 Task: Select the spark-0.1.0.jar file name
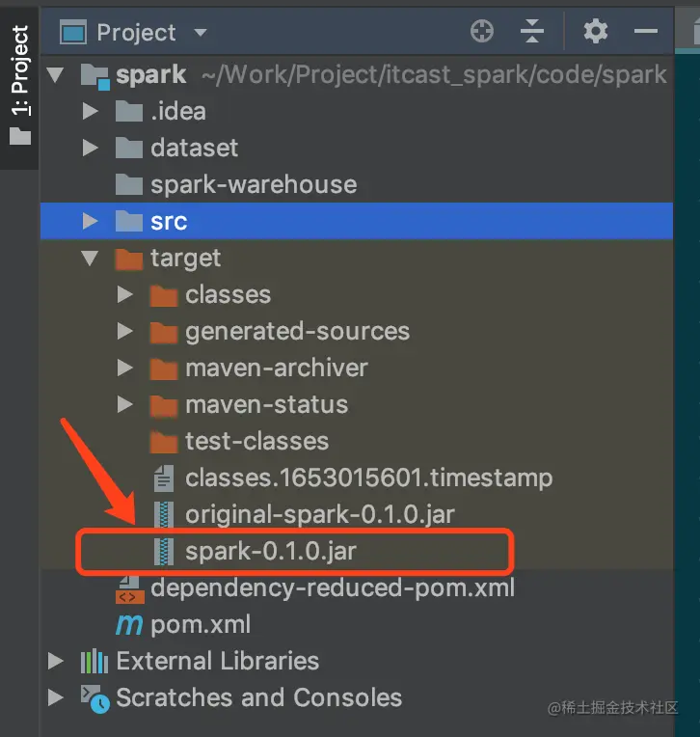tap(271, 552)
